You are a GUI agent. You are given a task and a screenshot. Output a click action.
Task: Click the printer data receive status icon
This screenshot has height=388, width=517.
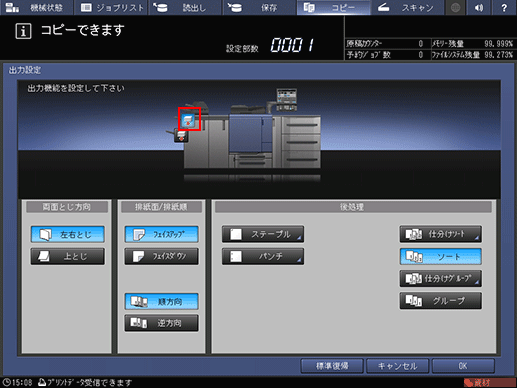click(42, 382)
